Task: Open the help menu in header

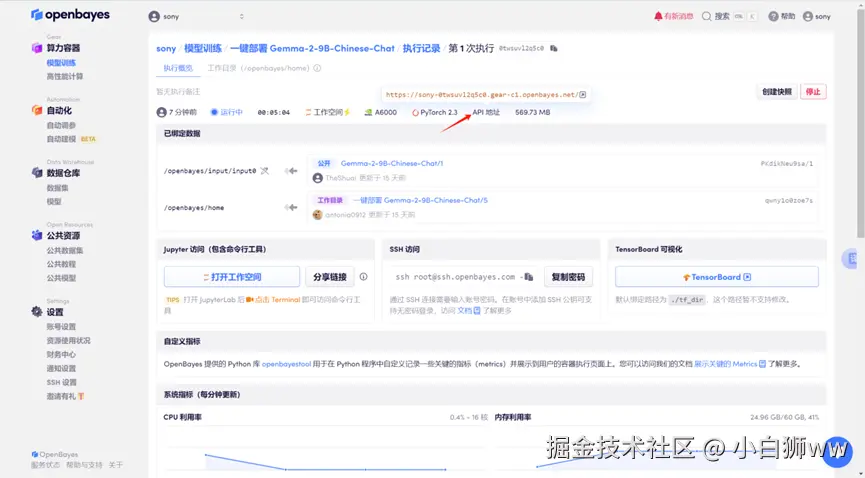Action: 782,17
